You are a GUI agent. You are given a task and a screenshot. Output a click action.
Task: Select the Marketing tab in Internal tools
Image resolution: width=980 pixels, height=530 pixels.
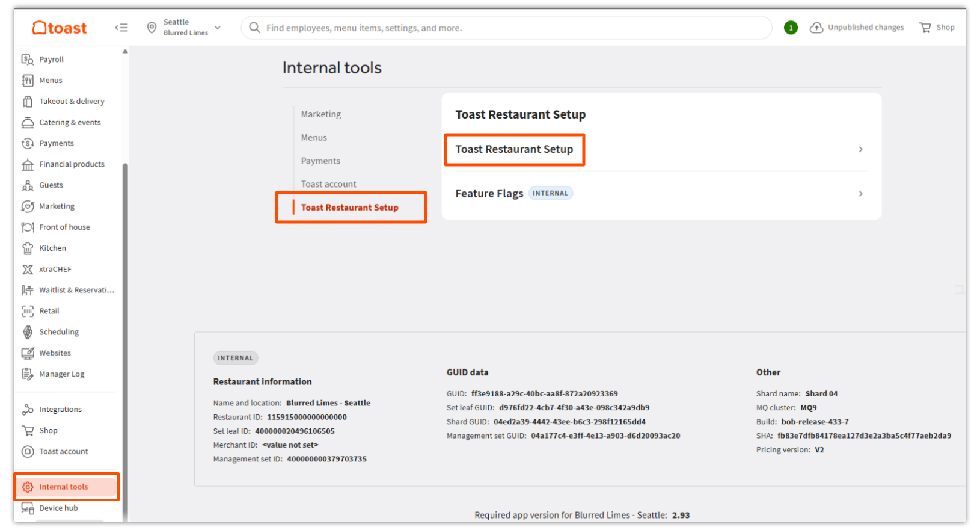pyautogui.click(x=320, y=114)
